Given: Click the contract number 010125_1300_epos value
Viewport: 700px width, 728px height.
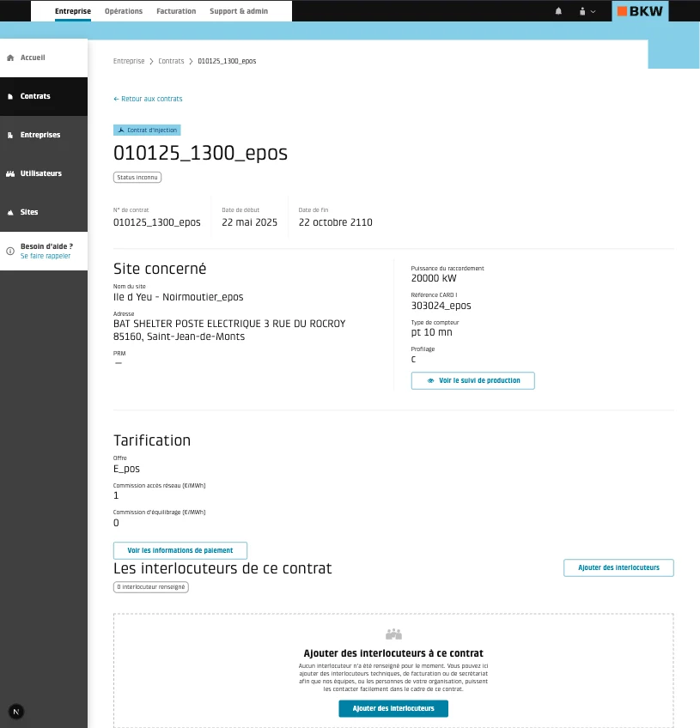Looking at the screenshot, I should point(157,222).
